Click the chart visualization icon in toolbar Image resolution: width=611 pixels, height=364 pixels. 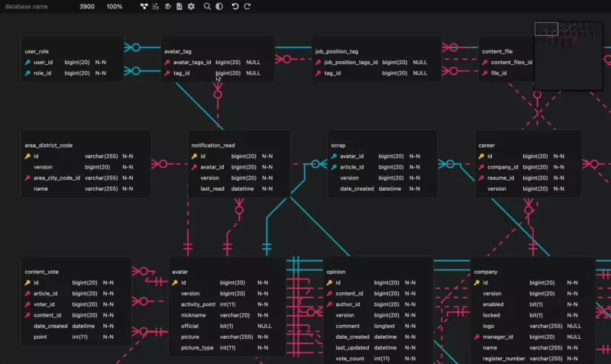coord(156,6)
